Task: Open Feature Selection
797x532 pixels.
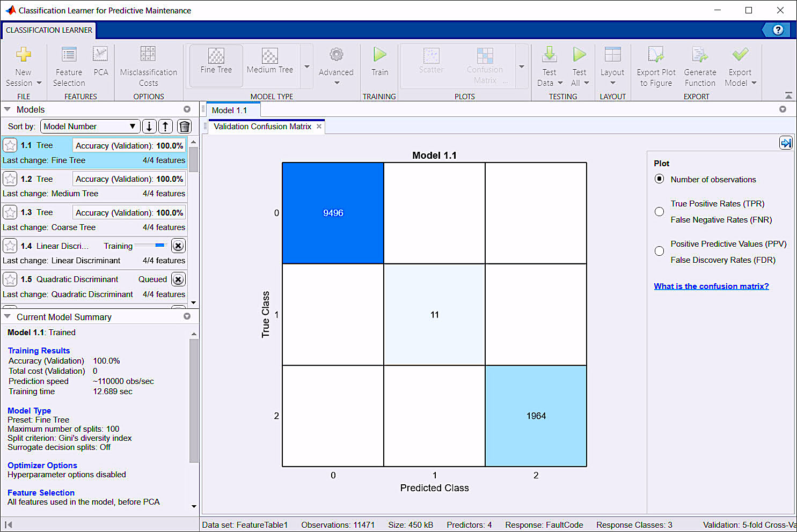Action: pos(69,67)
